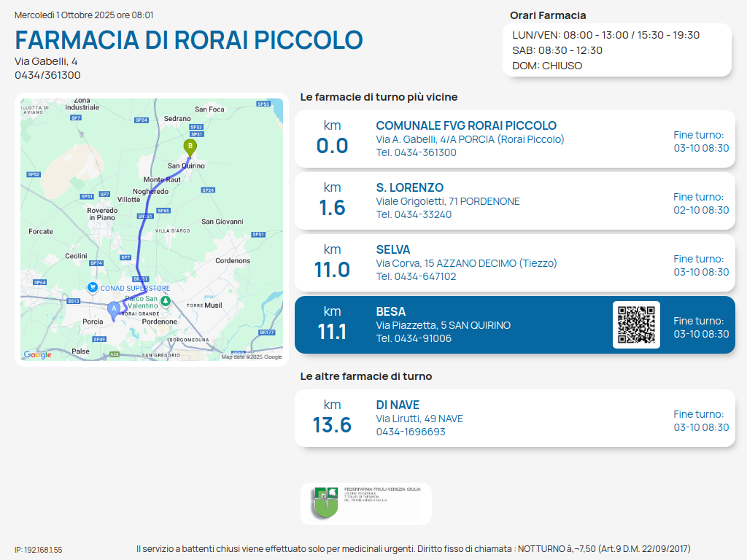
Task: Select the CONAD Superstore shopping cart icon
Action: pos(92,288)
